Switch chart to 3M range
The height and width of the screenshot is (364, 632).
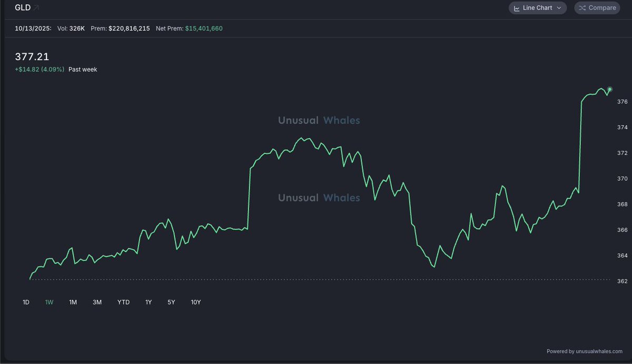pyautogui.click(x=97, y=302)
